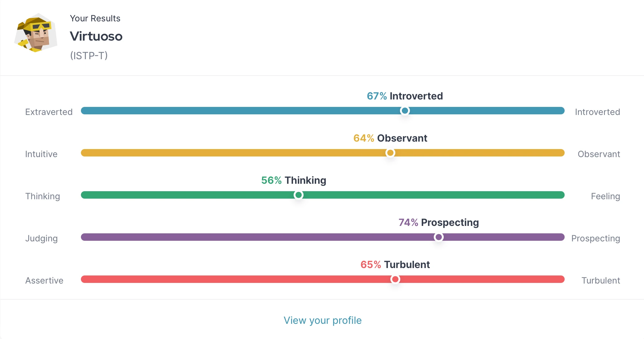Select the Turbulent scale marker
The image size is (644, 339).
tap(395, 279)
